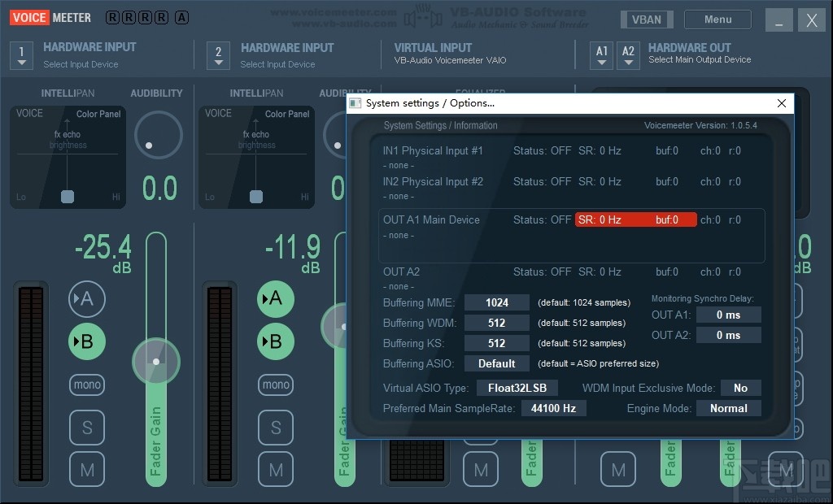This screenshot has height=504, width=833.
Task: Toggle mono on Hardware Input 1
Action: 86,385
